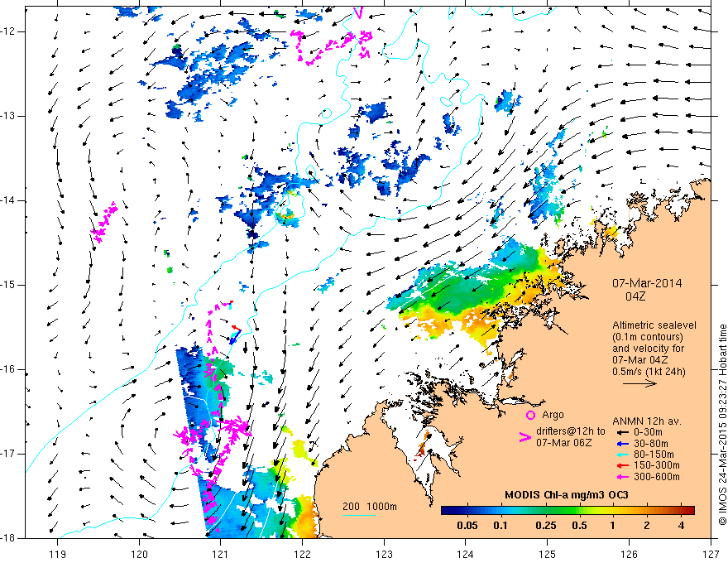This screenshot has width=728, height=563.
Task: Click the longitude axis label 121
Action: (x=221, y=554)
